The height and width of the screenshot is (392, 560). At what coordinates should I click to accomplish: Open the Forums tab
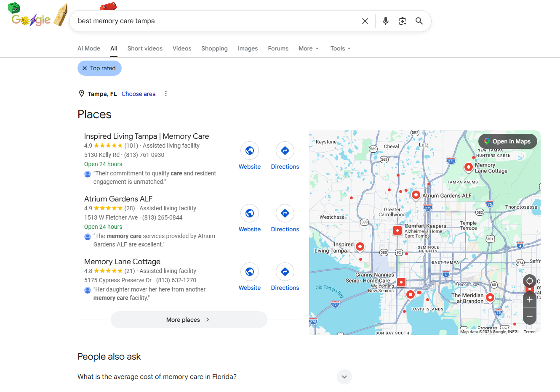[278, 48]
